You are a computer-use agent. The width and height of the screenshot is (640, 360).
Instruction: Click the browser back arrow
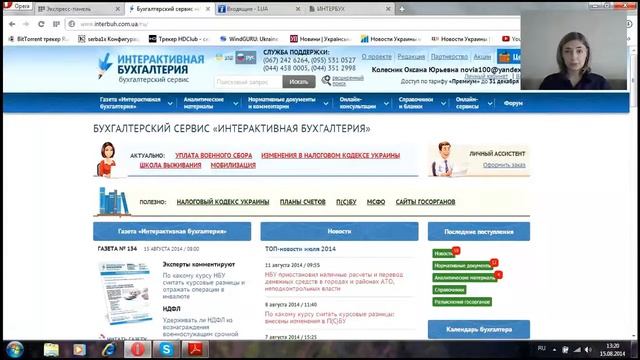(x=12, y=24)
